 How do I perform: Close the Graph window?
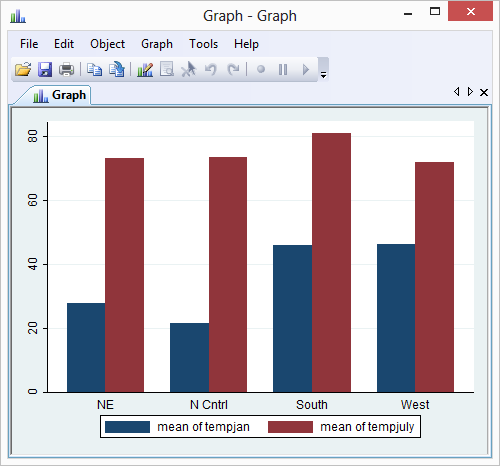click(470, 12)
